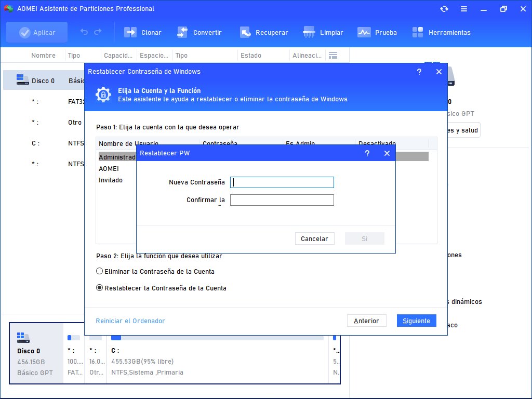Click the Nombre column header

click(x=44, y=55)
